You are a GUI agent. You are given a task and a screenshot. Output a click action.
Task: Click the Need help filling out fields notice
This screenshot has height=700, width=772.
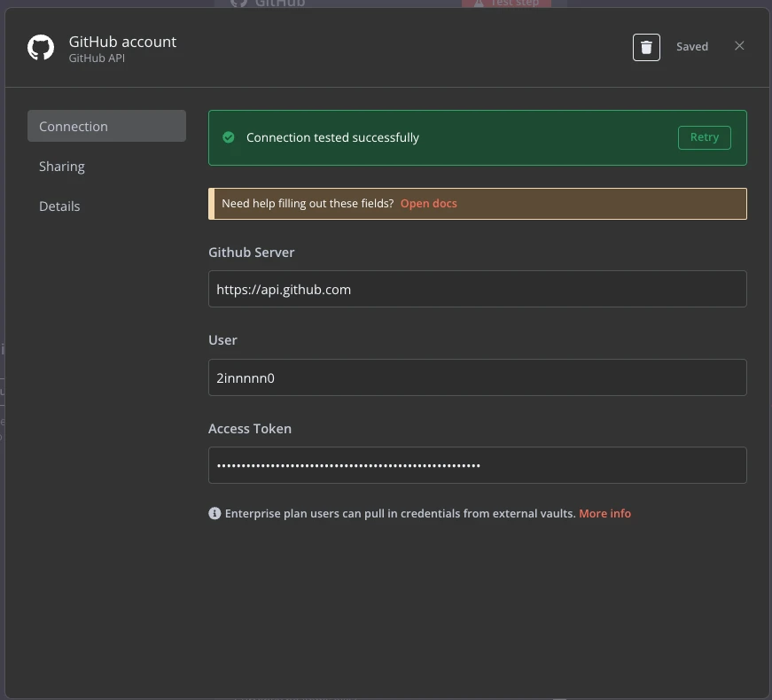[308, 203]
